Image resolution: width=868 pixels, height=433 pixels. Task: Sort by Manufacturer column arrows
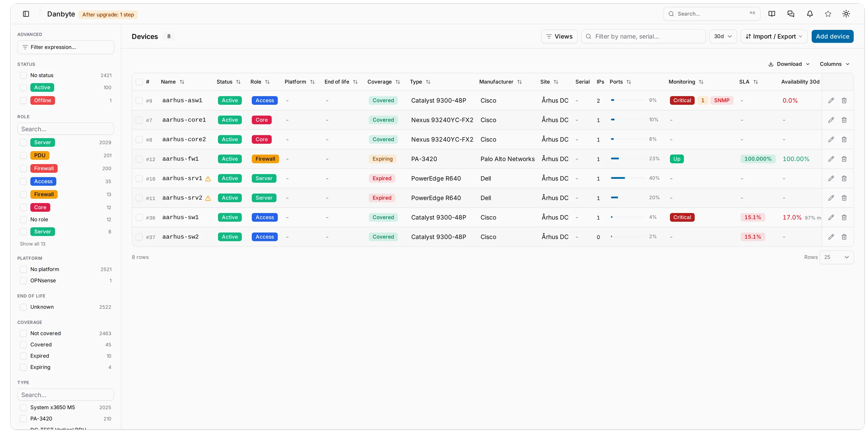pyautogui.click(x=519, y=82)
